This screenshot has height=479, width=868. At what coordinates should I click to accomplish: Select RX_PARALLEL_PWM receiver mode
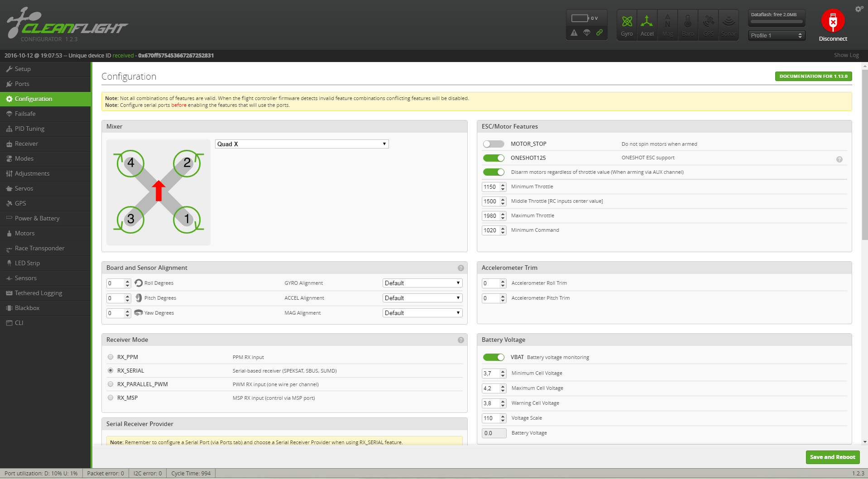click(110, 384)
